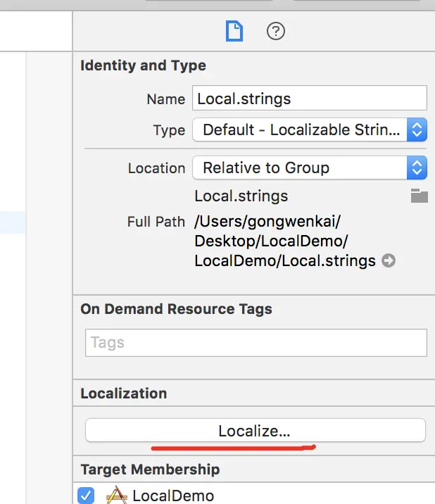Click the Full Path label
435x504 pixels.
point(156,221)
